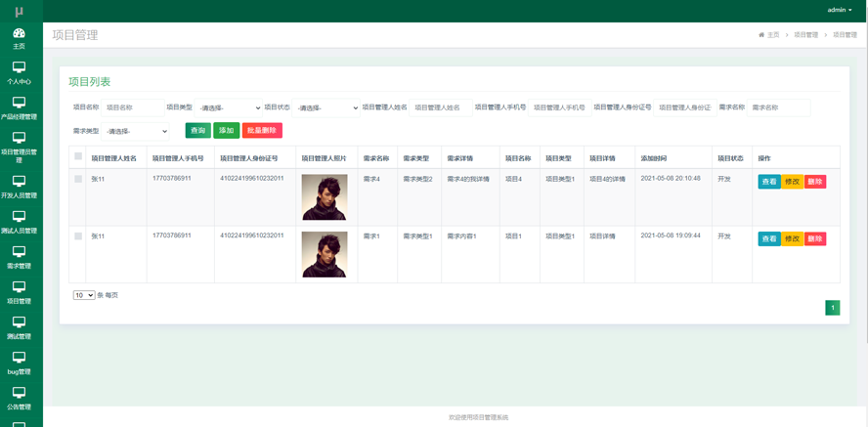Click the 项目管理人照片 thumbnail for 需求4
This screenshot has height=427, width=868.
tap(325, 197)
